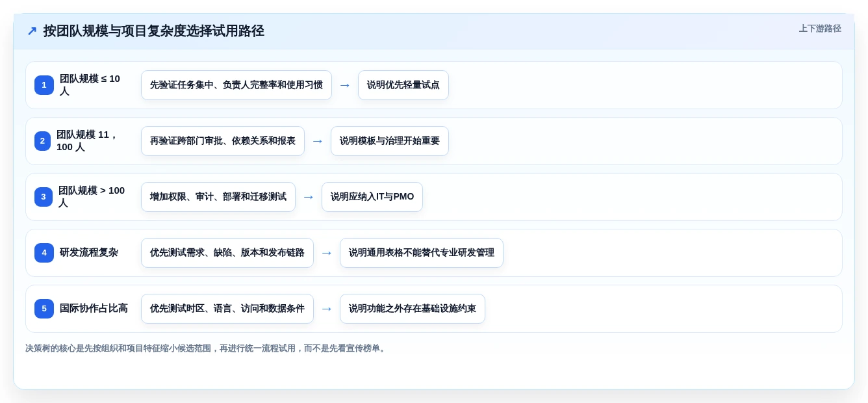868x403 pixels.
Task: Click the arrow before 说明应纳入IT与PMO
Action: pos(309,197)
